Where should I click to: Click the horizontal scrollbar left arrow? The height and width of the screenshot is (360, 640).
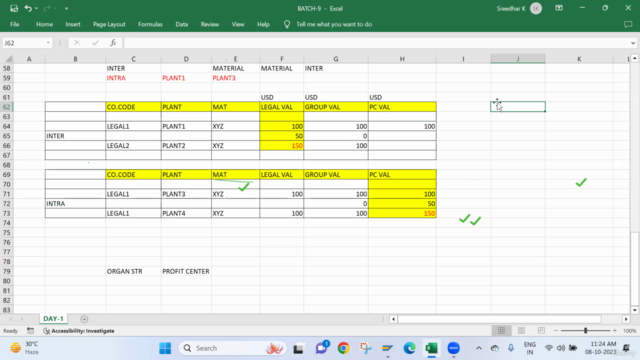(393, 319)
